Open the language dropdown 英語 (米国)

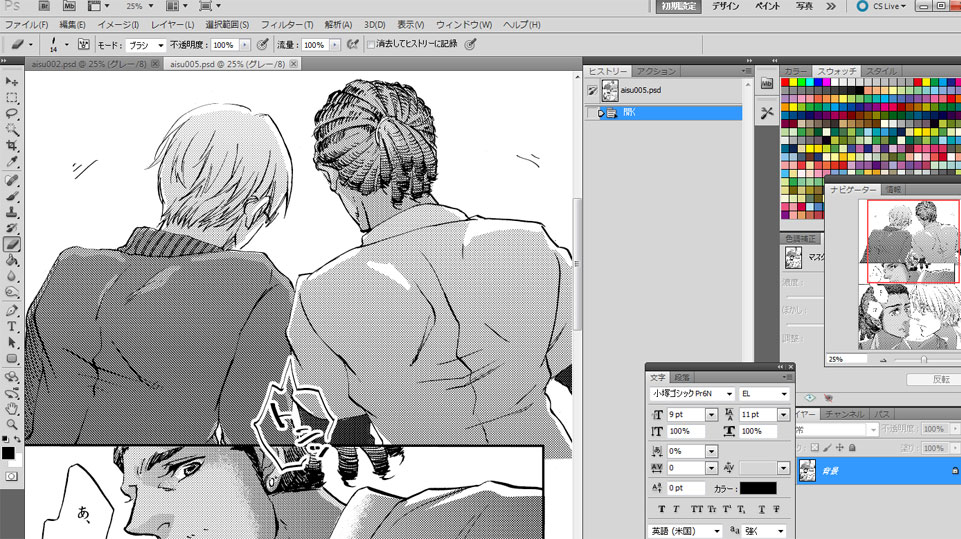(x=685, y=531)
